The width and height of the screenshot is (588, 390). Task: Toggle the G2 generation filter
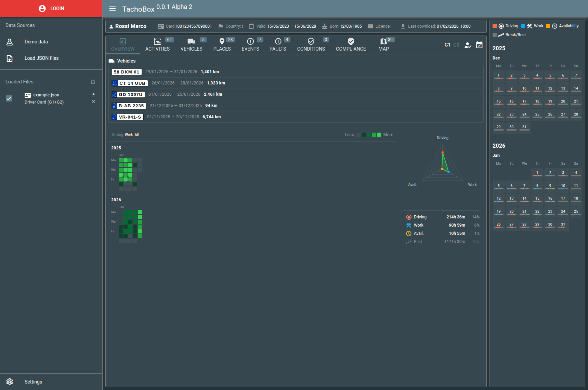coord(456,45)
